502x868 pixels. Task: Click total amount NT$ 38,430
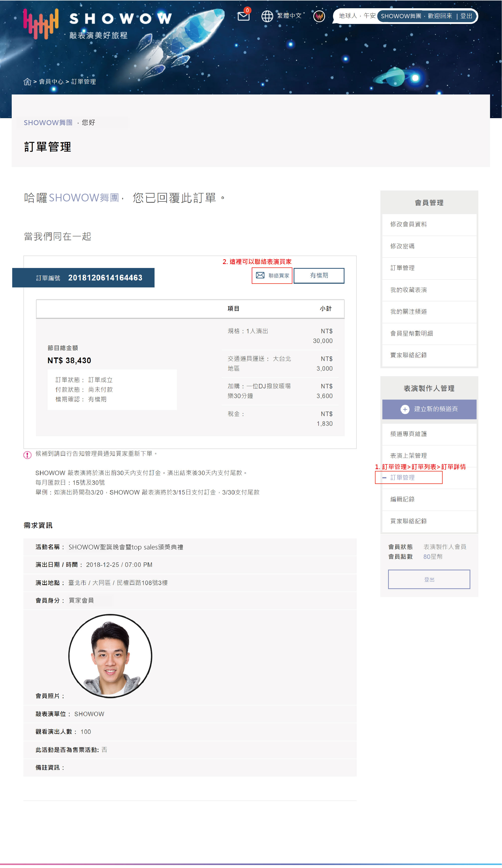(x=69, y=361)
